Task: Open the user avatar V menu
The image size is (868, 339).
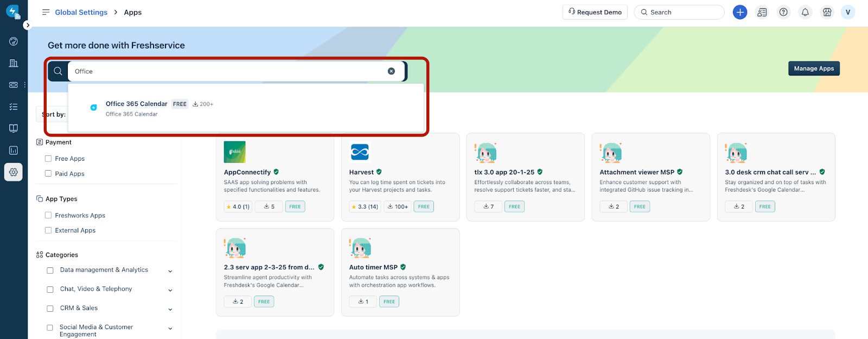Action: click(x=848, y=12)
